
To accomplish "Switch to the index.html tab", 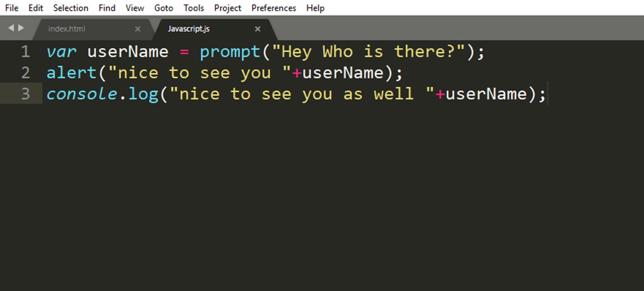I will (x=66, y=29).
